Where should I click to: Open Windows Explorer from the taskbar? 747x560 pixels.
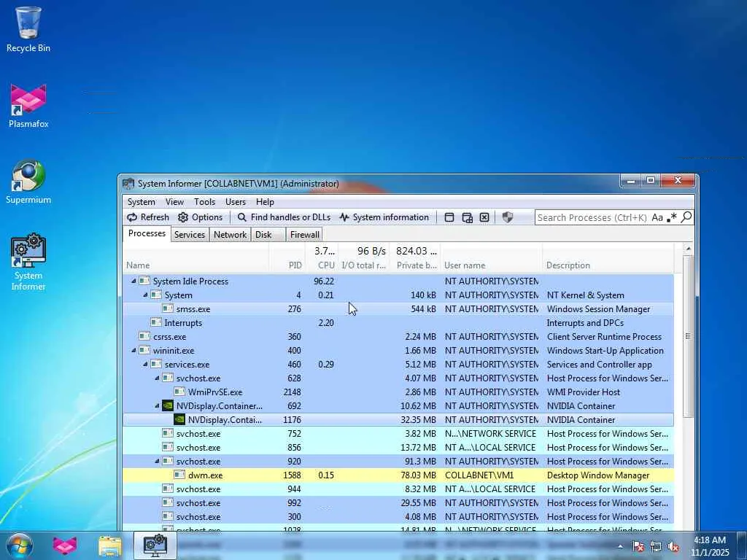110,545
